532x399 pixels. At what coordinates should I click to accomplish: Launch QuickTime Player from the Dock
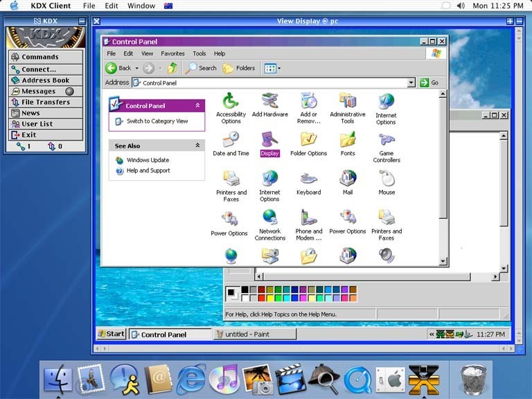357,380
